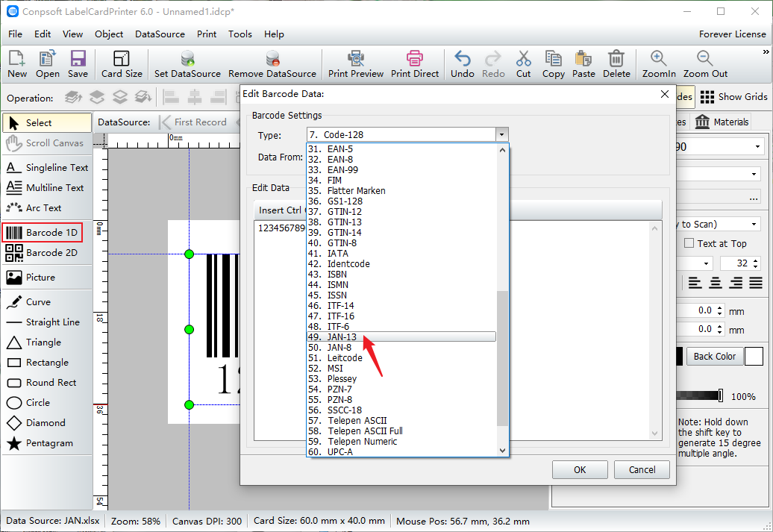This screenshot has width=773, height=532.
Task: Copy the selected object
Action: pos(554,64)
